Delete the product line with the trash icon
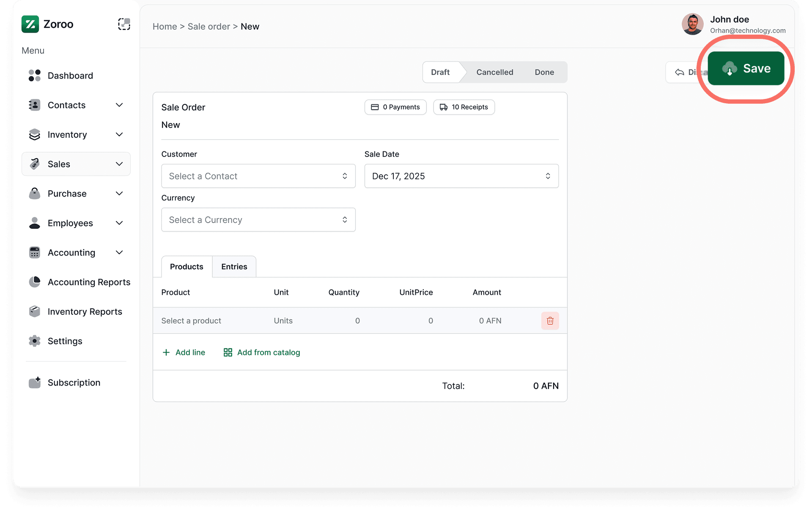This screenshot has width=812, height=513. pos(550,321)
